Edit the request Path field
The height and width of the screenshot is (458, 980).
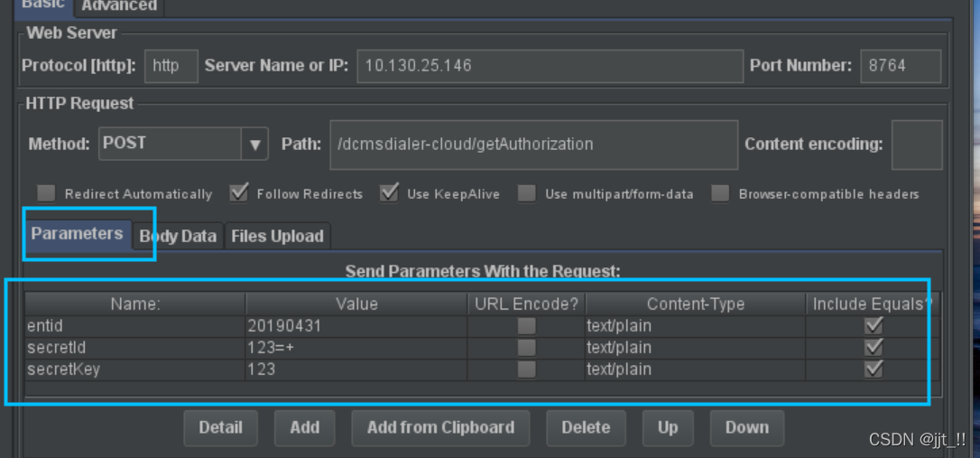tap(533, 145)
